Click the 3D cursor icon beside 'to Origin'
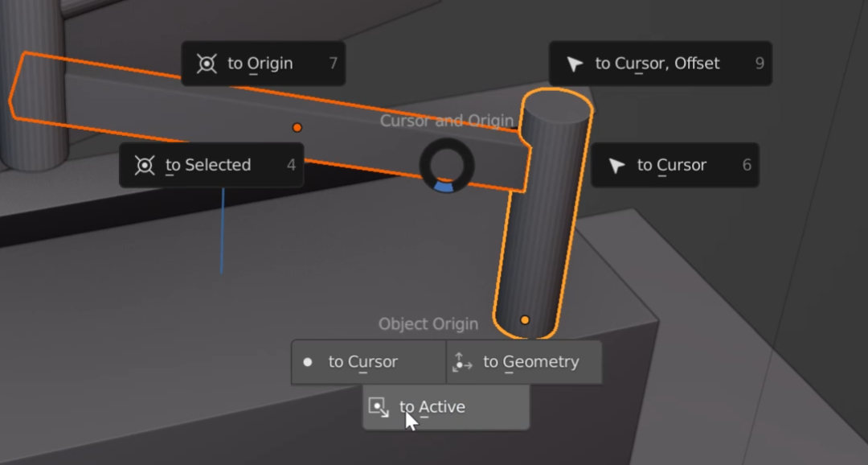 pyautogui.click(x=207, y=64)
